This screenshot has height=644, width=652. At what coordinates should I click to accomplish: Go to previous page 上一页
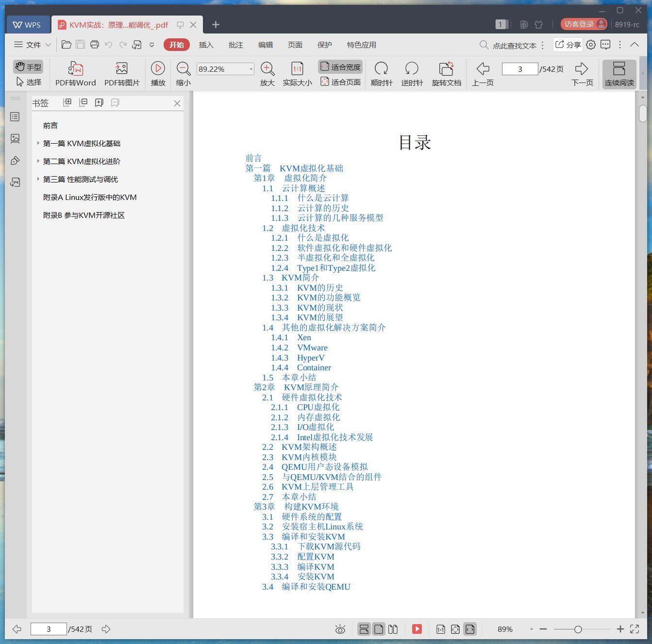pyautogui.click(x=483, y=74)
